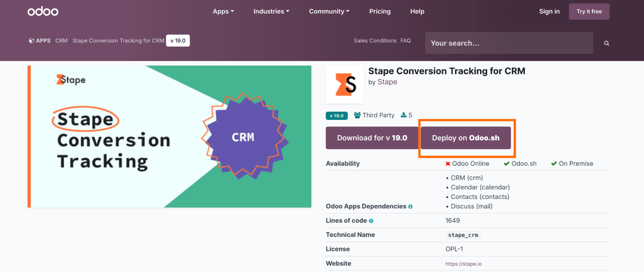The image size is (644, 273).
Task: Click info icon beside Odoo Apps Dependencies
Action: (x=410, y=207)
